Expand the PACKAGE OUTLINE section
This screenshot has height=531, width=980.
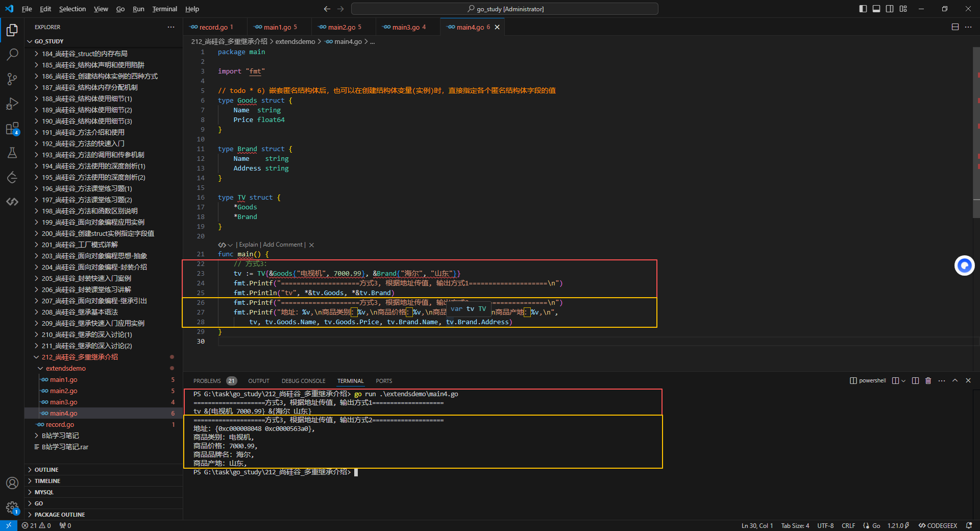[104, 515]
